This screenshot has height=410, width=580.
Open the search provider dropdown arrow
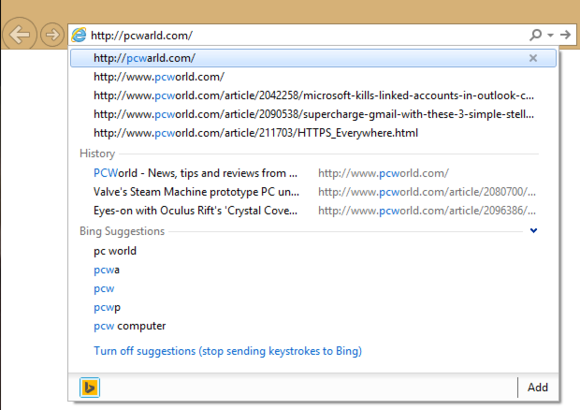coord(550,35)
